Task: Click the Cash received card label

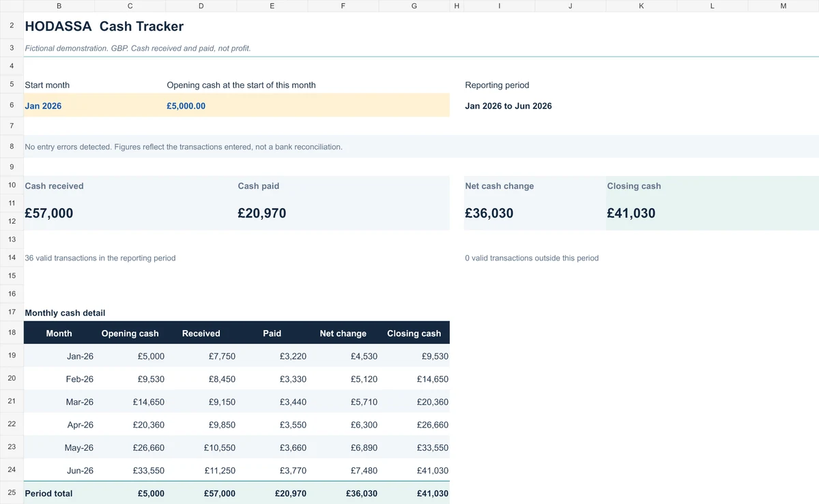Action: [x=54, y=186]
